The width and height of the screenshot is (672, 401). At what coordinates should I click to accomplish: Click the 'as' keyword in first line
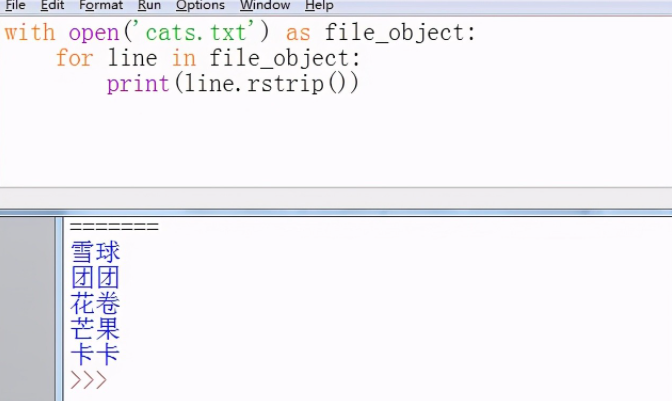(x=298, y=33)
